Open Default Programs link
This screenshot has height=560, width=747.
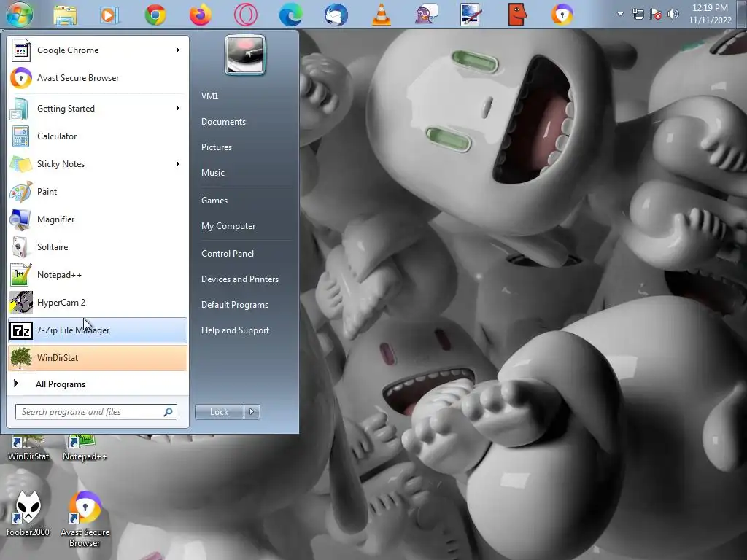234,305
